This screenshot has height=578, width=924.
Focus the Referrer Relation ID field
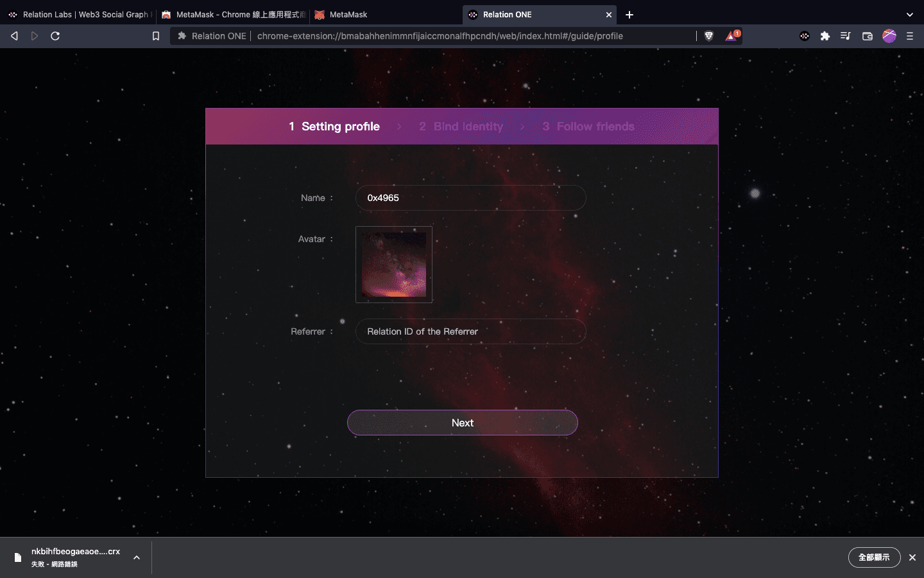pyautogui.click(x=470, y=331)
